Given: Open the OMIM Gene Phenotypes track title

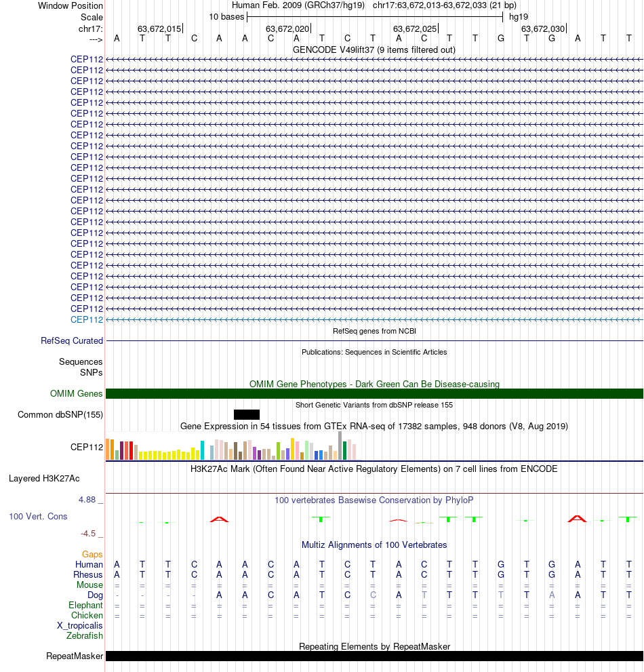Looking at the screenshot, I should click(x=374, y=384).
